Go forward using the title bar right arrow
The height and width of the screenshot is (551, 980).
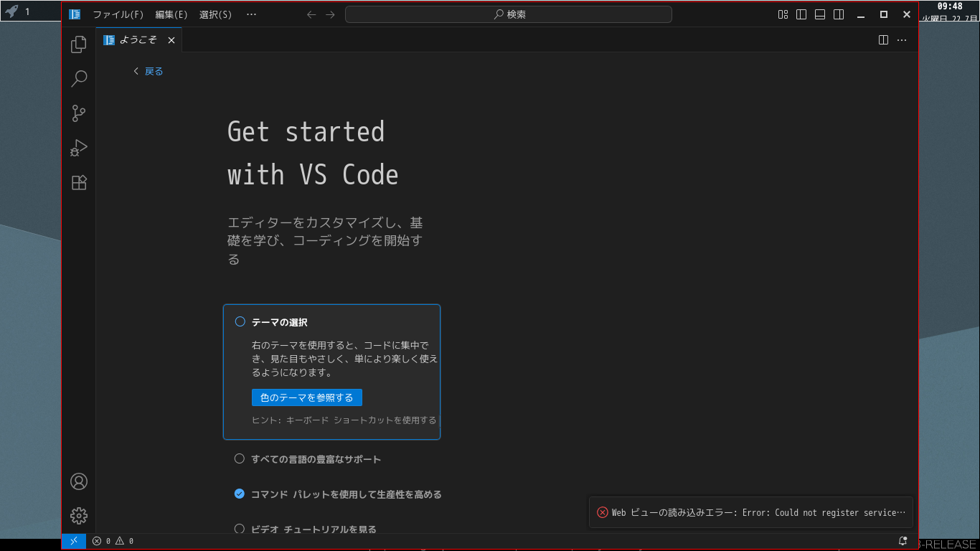tap(330, 14)
